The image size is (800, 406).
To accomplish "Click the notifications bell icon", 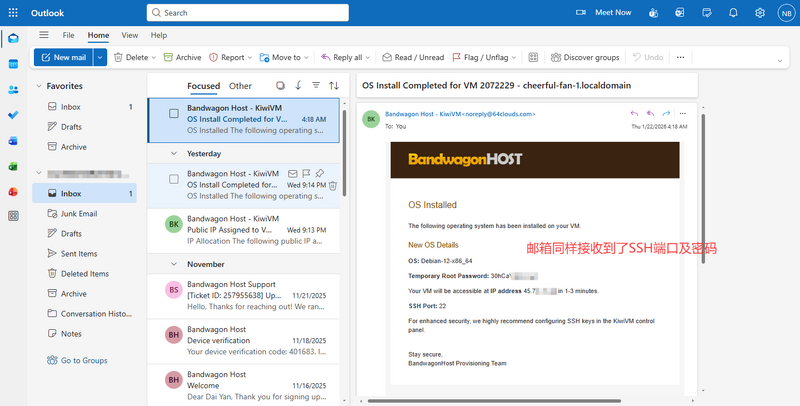I will 733,12.
